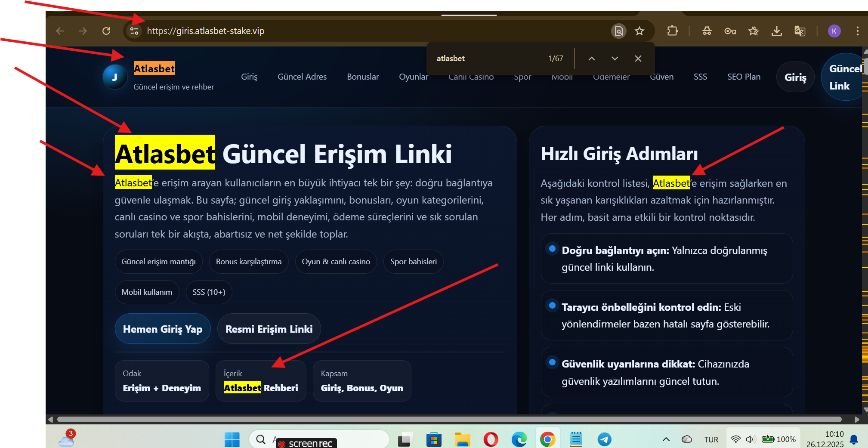Open the Extensions puzzle icon

672,31
